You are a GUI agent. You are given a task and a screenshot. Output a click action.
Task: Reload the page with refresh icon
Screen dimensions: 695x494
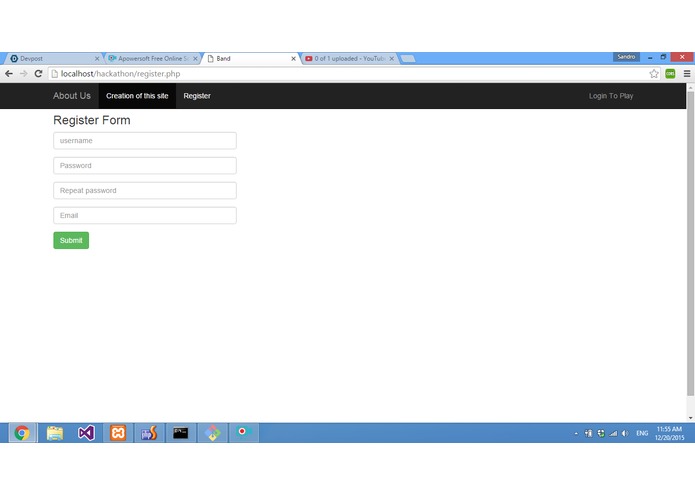(39, 74)
